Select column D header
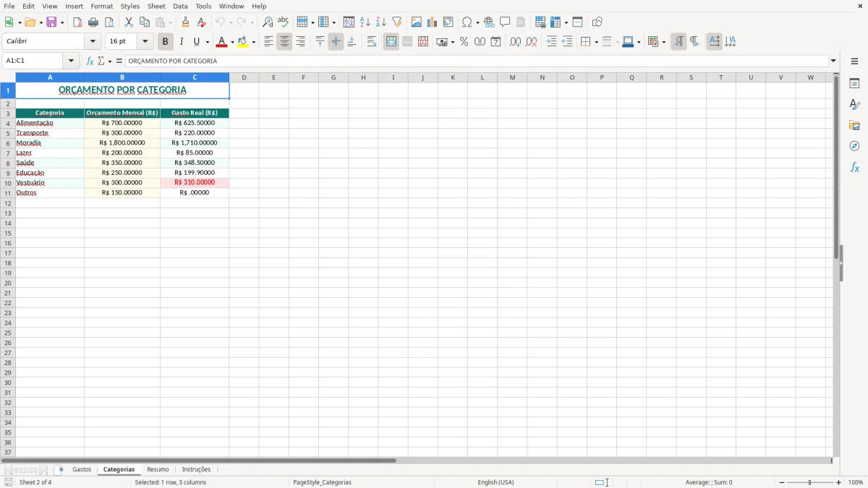The image size is (868, 488). point(244,77)
